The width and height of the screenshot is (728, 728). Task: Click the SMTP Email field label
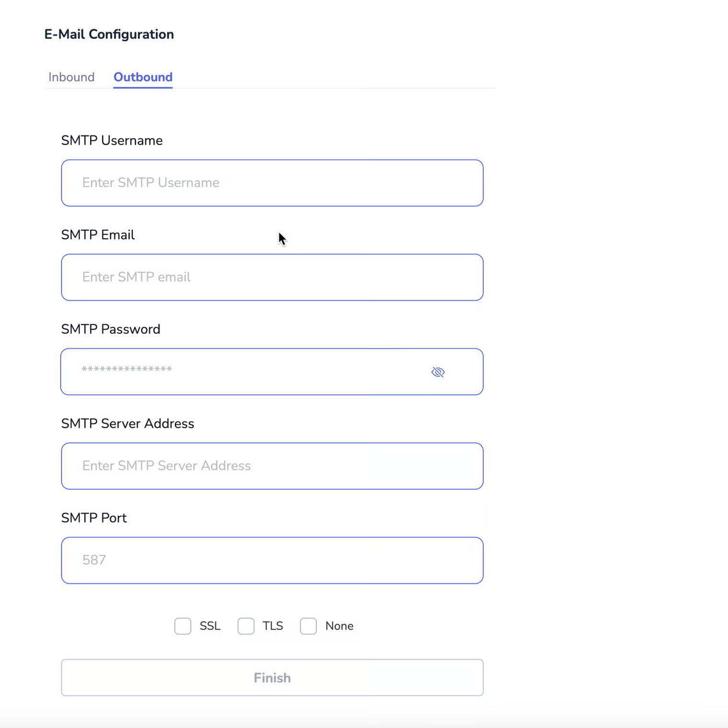(x=98, y=235)
